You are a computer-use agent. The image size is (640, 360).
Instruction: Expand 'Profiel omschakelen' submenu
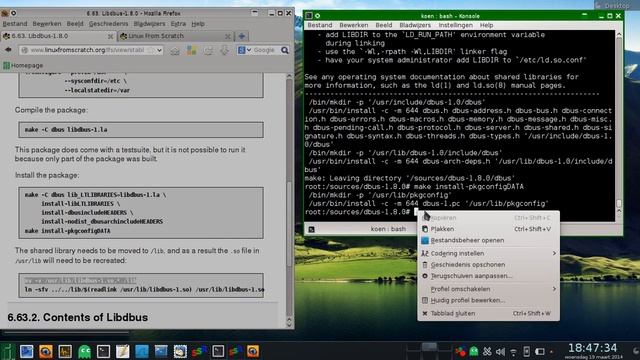[488, 289]
